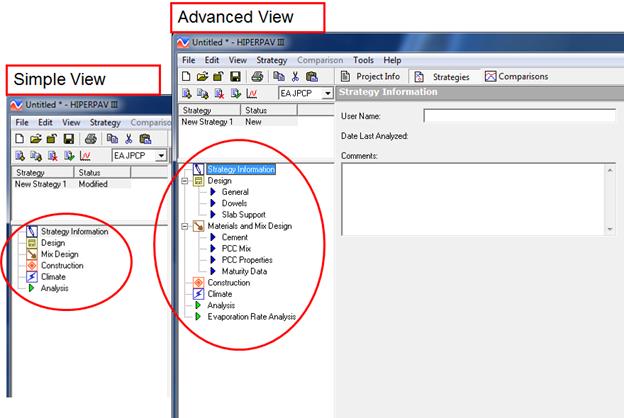Switch to Project Info tab
The width and height of the screenshot is (624, 418).
pyautogui.click(x=370, y=76)
